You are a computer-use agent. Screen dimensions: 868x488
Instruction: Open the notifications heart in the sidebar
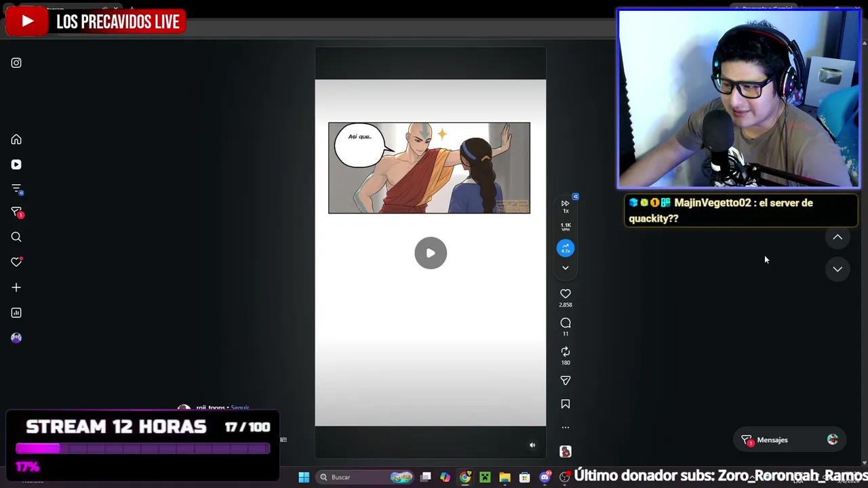pyautogui.click(x=16, y=262)
